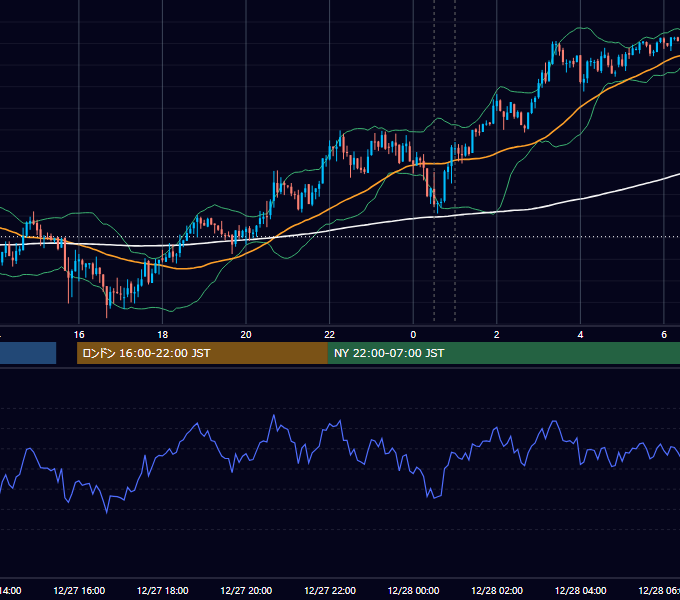Click the 20 hour label on the price chart axis

coord(246,335)
